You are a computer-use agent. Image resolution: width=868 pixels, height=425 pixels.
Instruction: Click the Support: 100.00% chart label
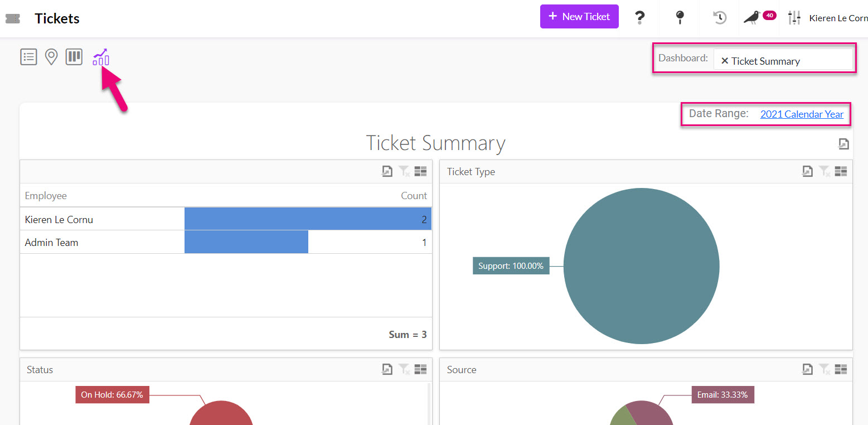(x=511, y=266)
